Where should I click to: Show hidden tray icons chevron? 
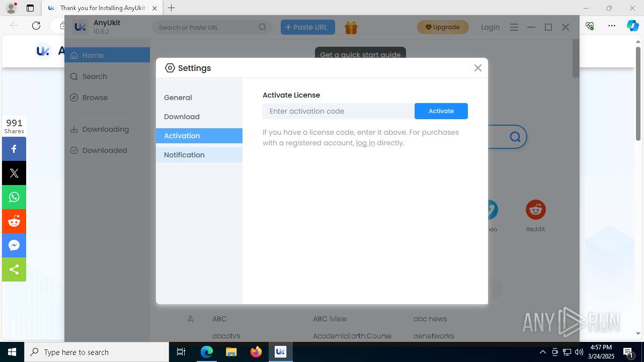543,352
